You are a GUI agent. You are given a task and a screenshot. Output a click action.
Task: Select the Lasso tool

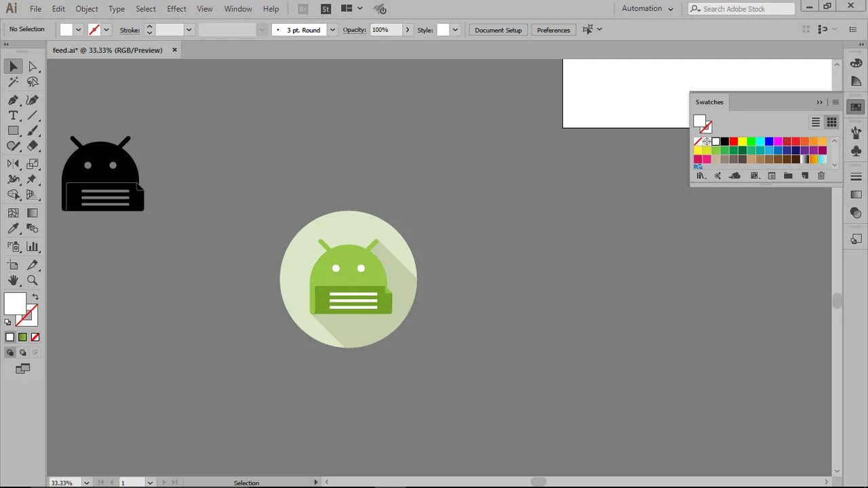(33, 82)
